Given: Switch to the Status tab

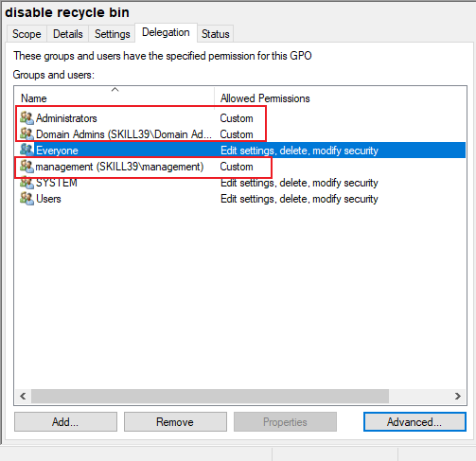Looking at the screenshot, I should (216, 34).
